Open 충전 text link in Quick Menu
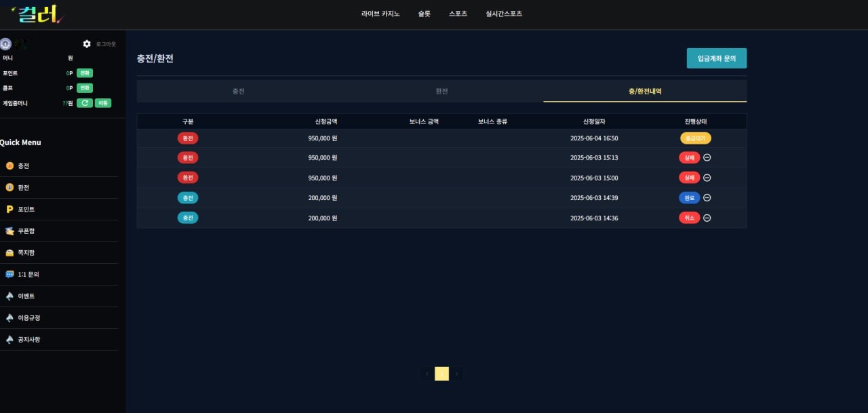This screenshot has width=868, height=413. [24, 165]
